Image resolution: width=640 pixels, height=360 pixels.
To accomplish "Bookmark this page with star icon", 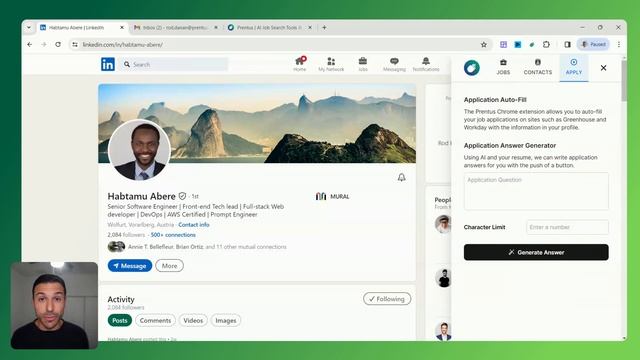I will pyautogui.click(x=484, y=44).
